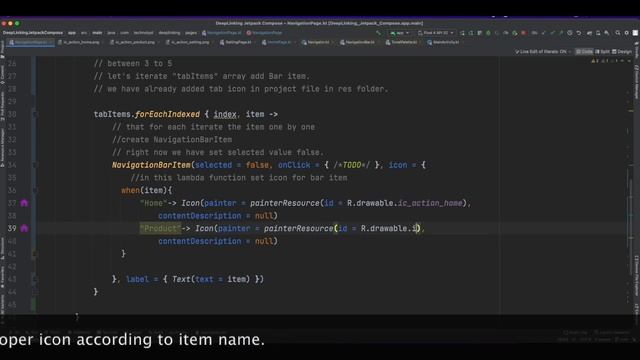Switch to ic_action_home.png tab
640x360 pixels.
pyautogui.click(x=81, y=42)
